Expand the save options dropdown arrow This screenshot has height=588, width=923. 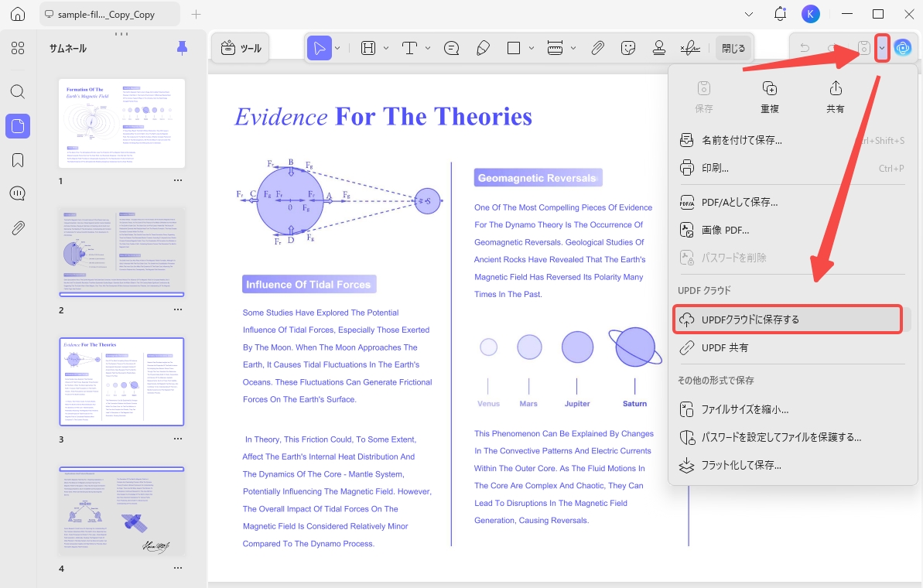pos(882,48)
